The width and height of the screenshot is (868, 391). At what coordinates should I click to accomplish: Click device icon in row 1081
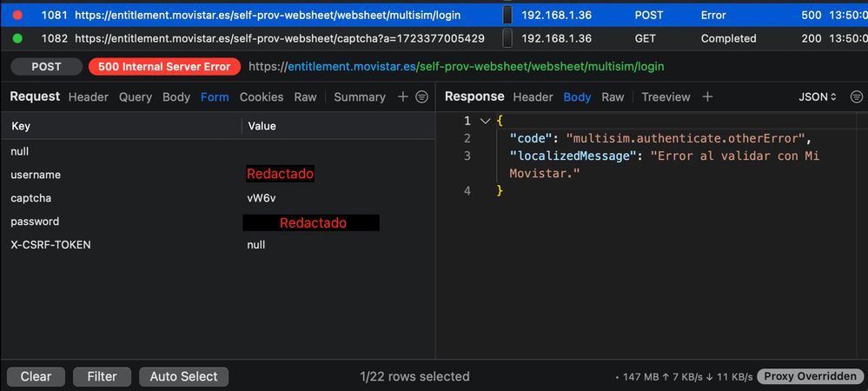[x=507, y=15]
